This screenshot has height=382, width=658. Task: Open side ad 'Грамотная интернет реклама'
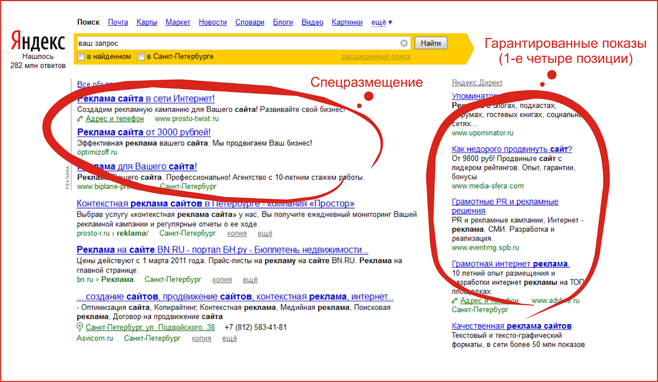[x=510, y=264]
